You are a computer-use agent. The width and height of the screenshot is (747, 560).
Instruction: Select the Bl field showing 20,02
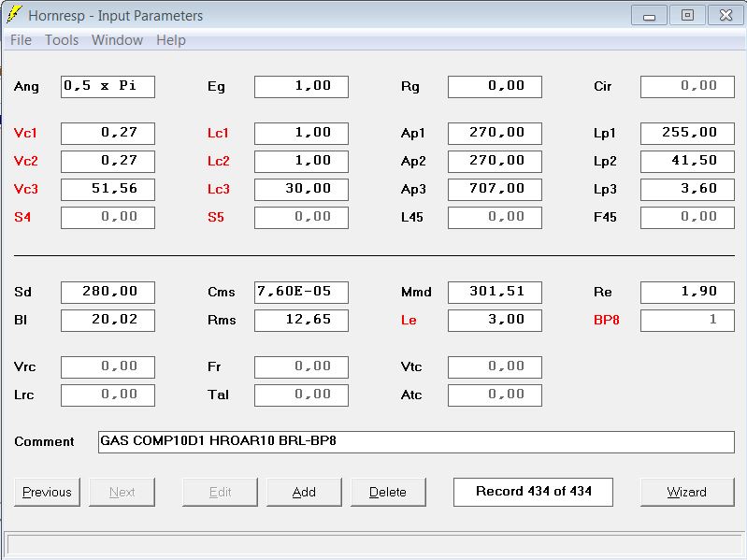[108, 321]
